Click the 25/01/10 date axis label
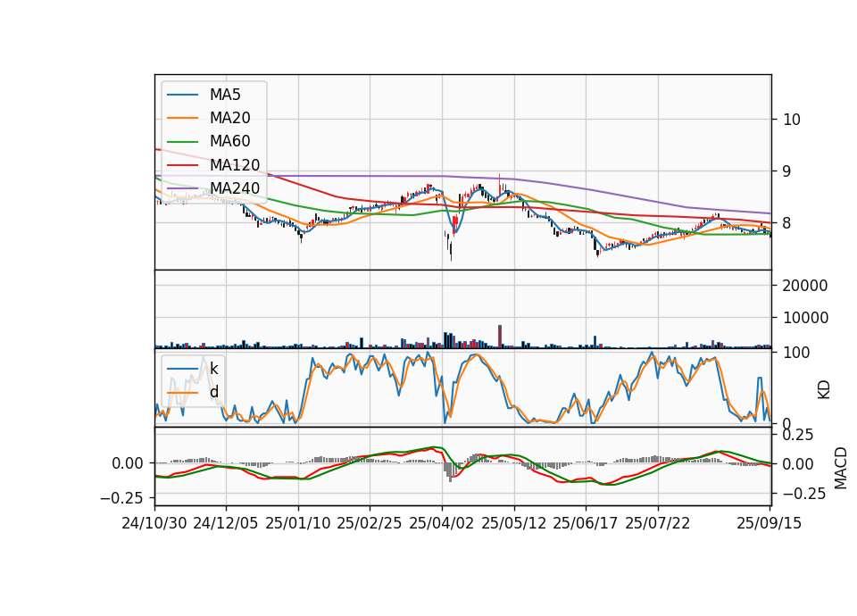The height and width of the screenshot is (616, 857). pos(298,523)
